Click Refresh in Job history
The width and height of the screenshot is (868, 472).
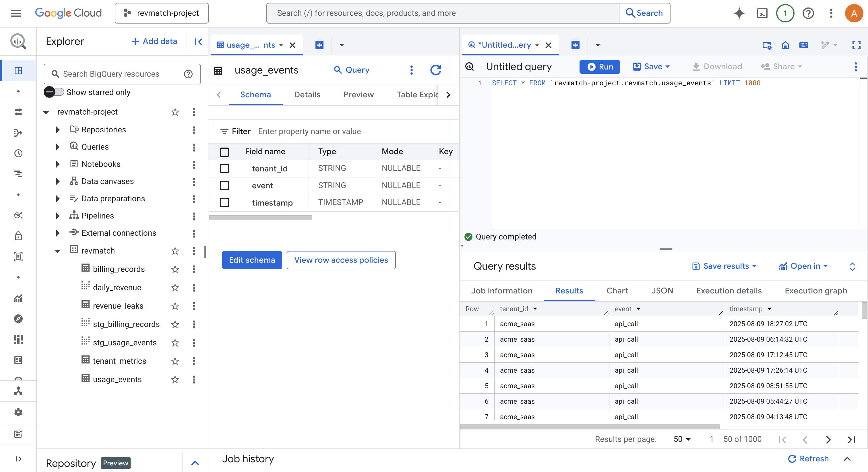click(808, 459)
